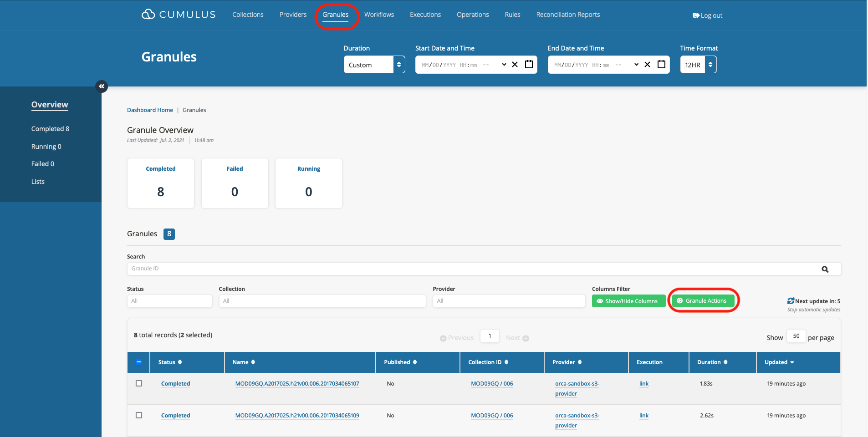Open the Rules nav item
The height and width of the screenshot is (437, 868).
(512, 15)
